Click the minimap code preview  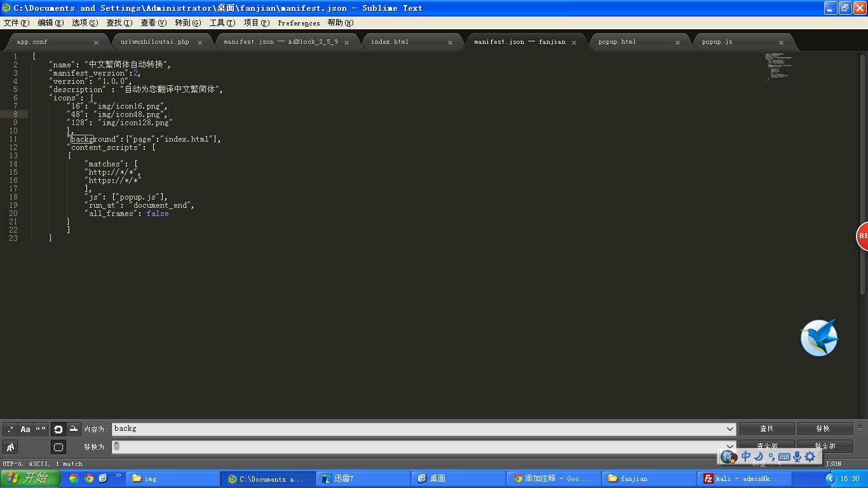click(778, 67)
